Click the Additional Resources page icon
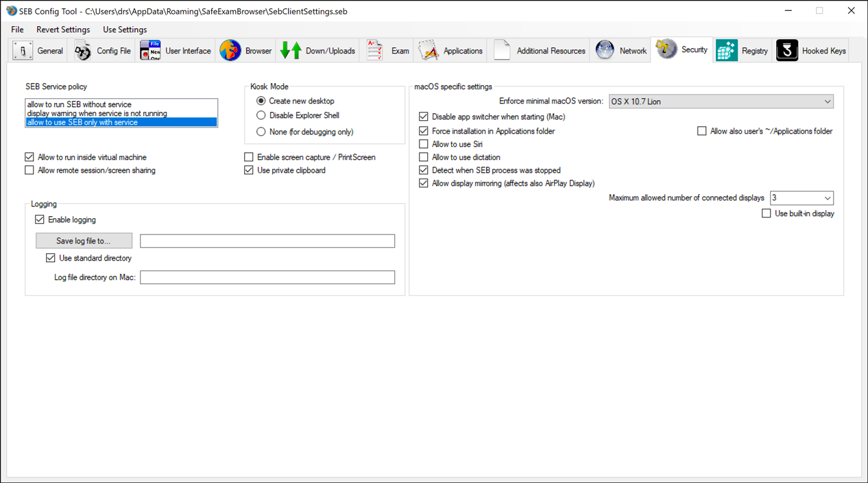 (502, 51)
